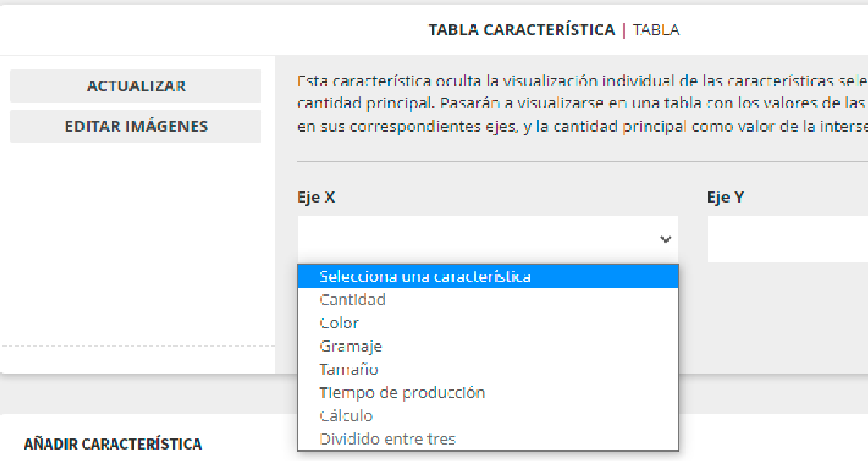This screenshot has height=461, width=868.
Task: Click the 'AÑADIR CARACTERÍSTICA' section heading
Action: 112,444
